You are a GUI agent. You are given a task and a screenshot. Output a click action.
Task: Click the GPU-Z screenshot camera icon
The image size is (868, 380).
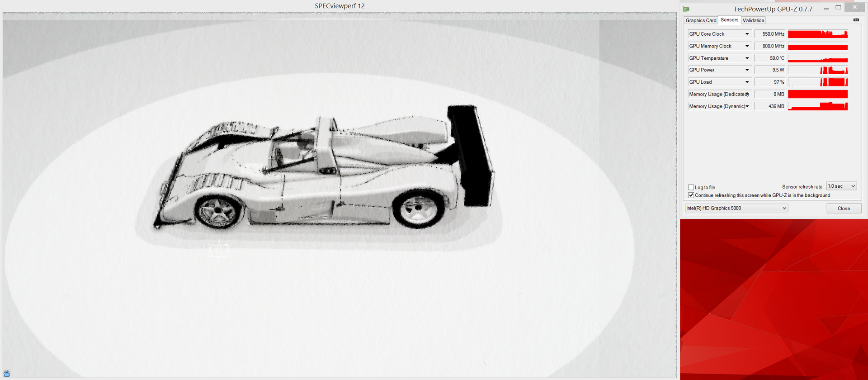click(x=856, y=20)
